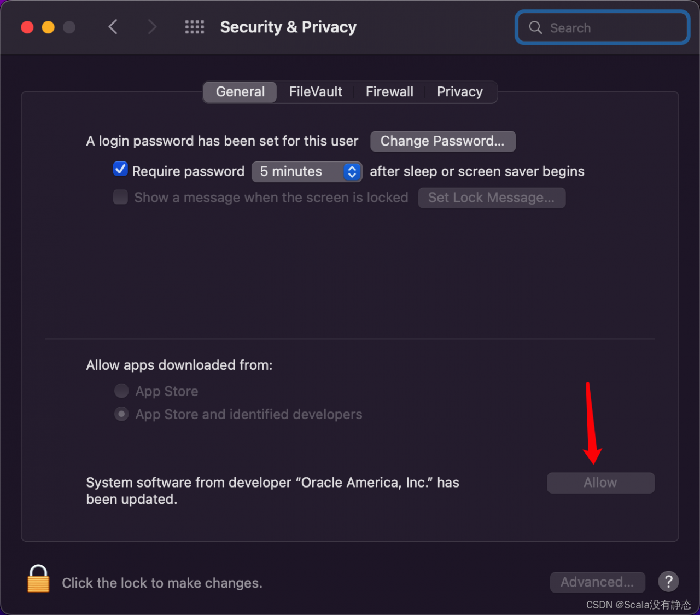Show all preferences grid icon

(195, 27)
